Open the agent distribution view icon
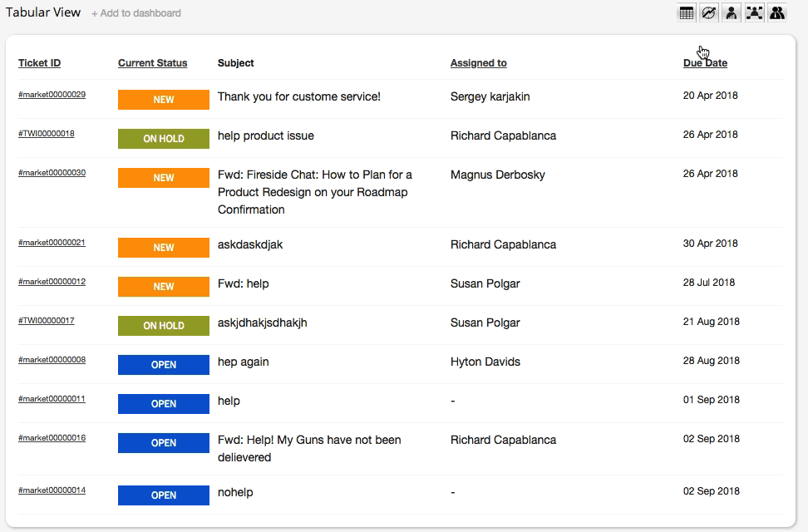The height and width of the screenshot is (532, 808). [753, 12]
